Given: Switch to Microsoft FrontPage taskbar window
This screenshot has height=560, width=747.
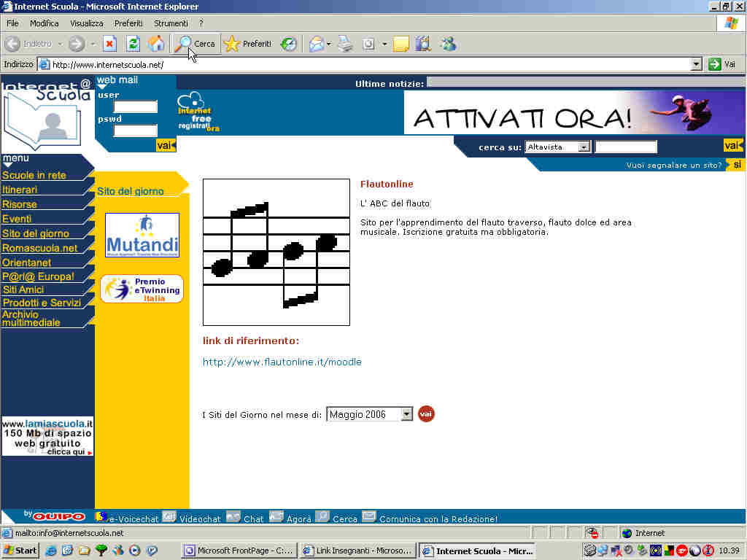Looking at the screenshot, I should click(x=239, y=551).
